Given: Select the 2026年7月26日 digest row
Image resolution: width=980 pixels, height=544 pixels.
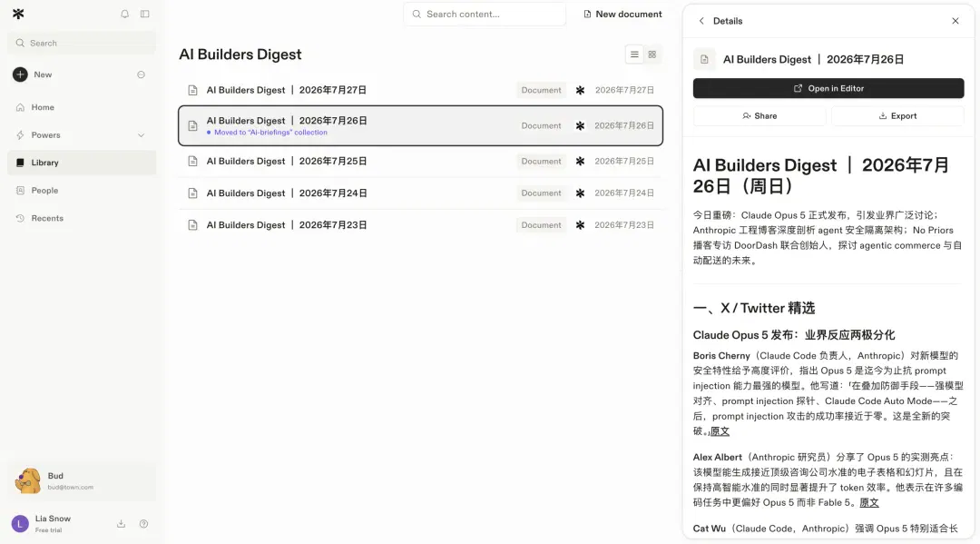Looking at the screenshot, I should (421, 125).
